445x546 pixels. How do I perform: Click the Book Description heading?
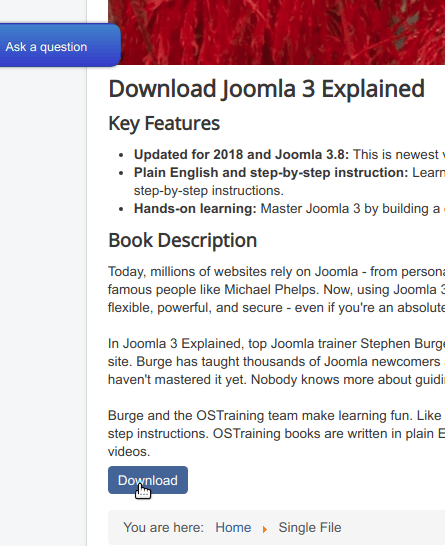[x=182, y=240]
